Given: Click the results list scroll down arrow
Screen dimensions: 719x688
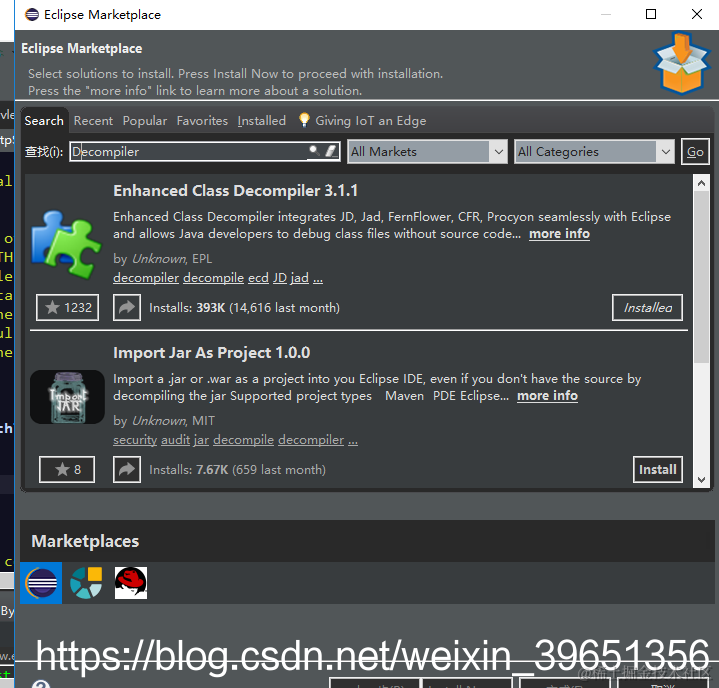Looking at the screenshot, I should (701, 480).
